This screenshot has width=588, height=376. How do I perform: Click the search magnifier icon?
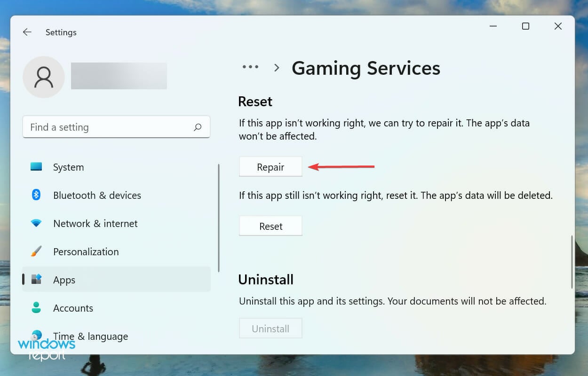point(198,127)
